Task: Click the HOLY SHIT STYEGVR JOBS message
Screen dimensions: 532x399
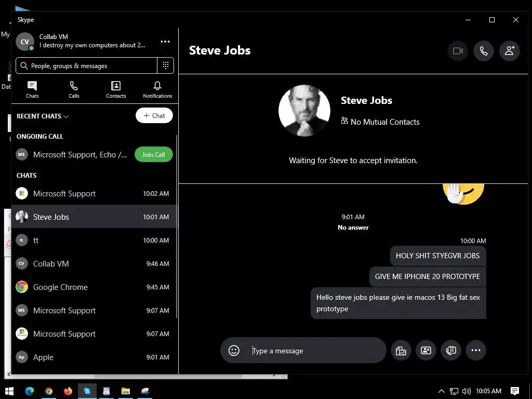Action: click(x=437, y=256)
